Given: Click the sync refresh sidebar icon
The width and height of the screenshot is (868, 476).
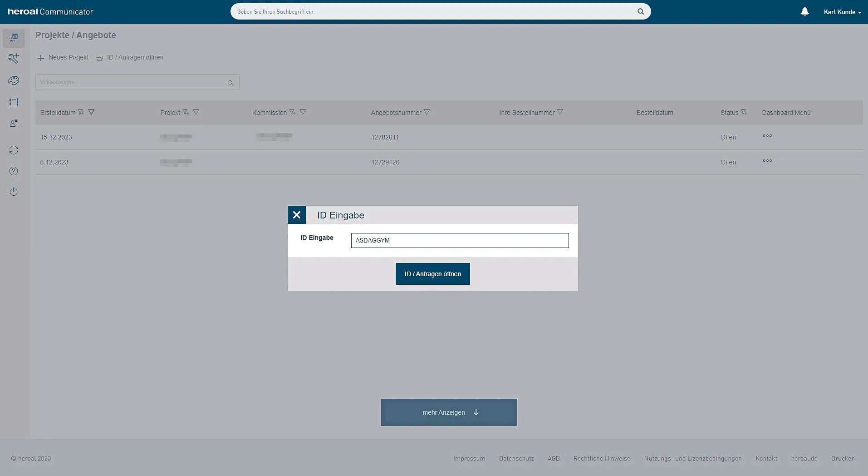Looking at the screenshot, I should point(14,150).
